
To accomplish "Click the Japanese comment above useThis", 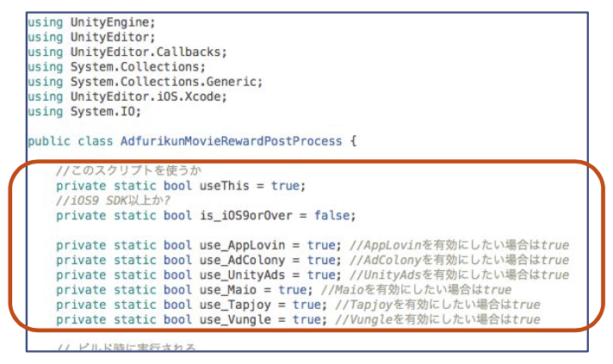I will coord(127,171).
